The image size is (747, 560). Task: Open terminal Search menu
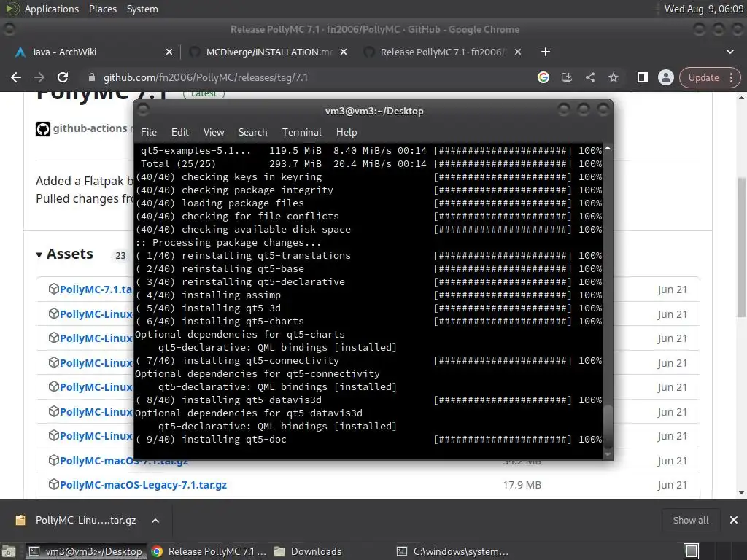[x=252, y=133]
